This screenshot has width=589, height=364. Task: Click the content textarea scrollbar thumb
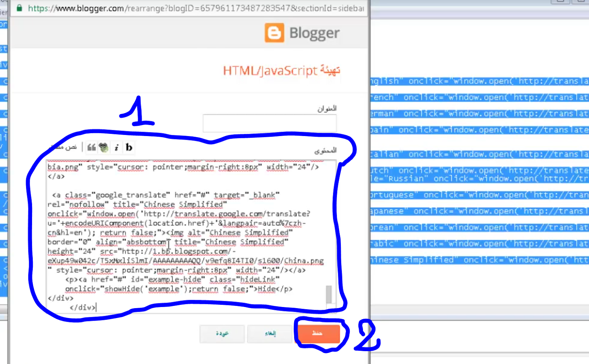329,294
